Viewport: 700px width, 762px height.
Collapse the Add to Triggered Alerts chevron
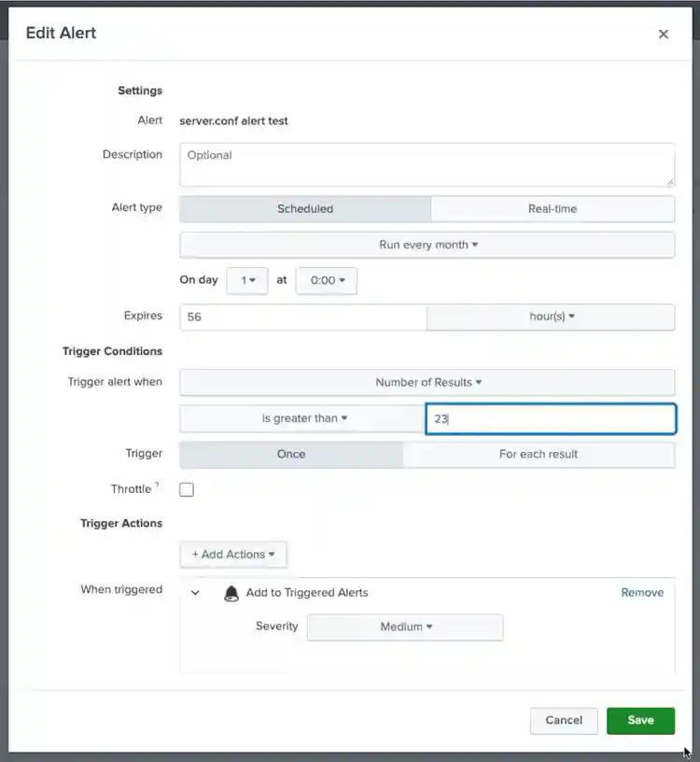195,593
